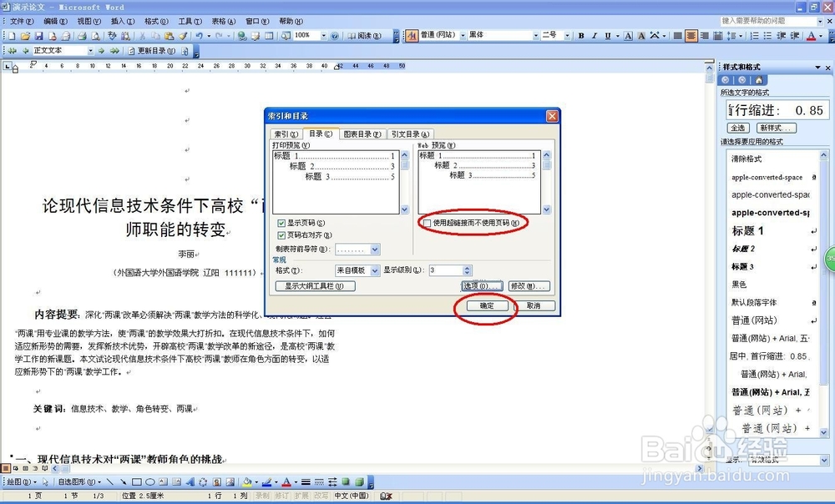The image size is (835, 504).
Task: Select the Rectangle drawing tool
Action: (137, 481)
